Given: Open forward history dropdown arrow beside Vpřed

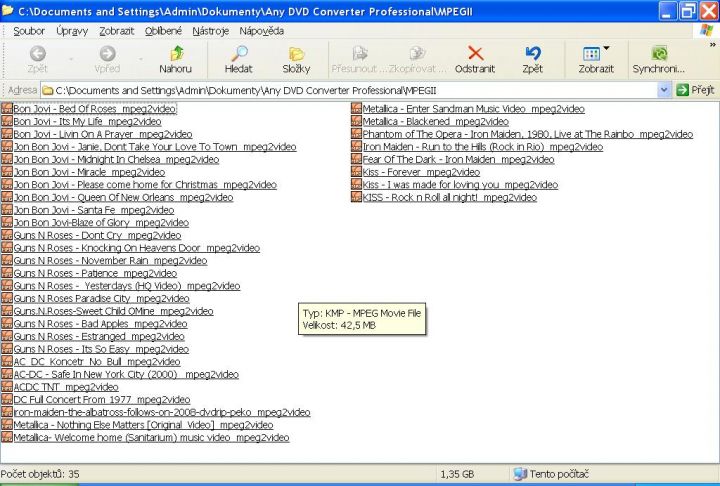Looking at the screenshot, I should [x=141, y=59].
